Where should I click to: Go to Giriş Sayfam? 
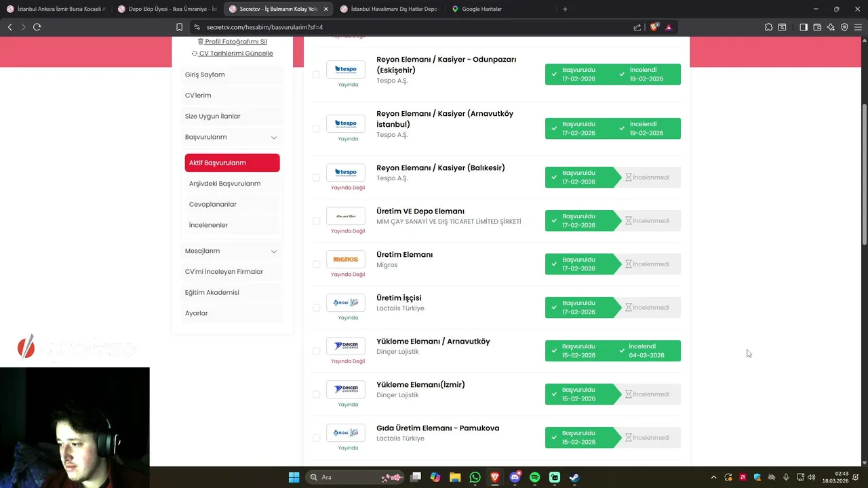point(232,75)
